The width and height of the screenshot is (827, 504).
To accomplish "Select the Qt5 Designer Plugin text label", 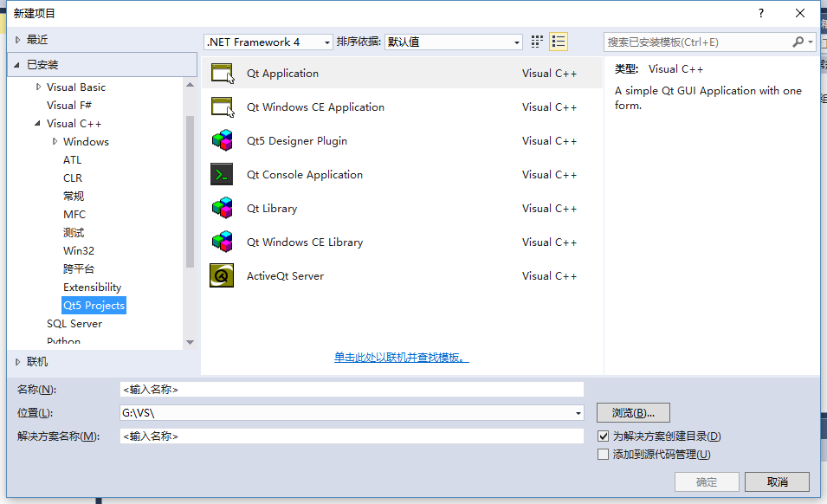I will [x=297, y=141].
